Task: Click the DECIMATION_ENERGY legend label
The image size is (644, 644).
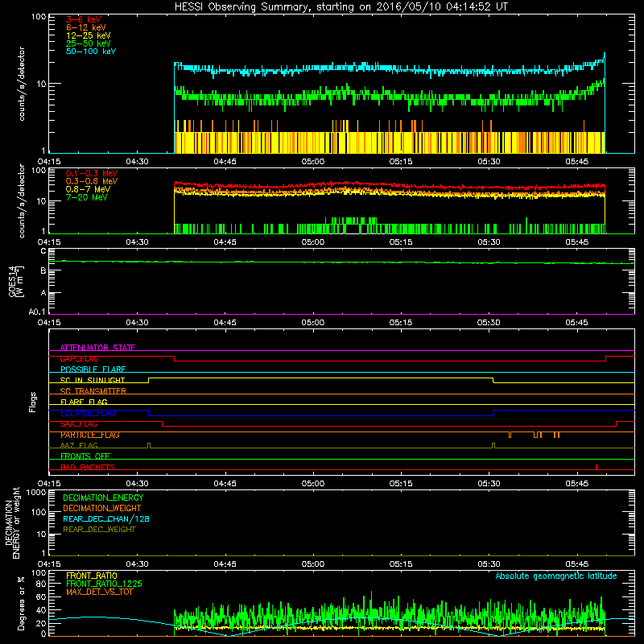Action: pyautogui.click(x=103, y=497)
